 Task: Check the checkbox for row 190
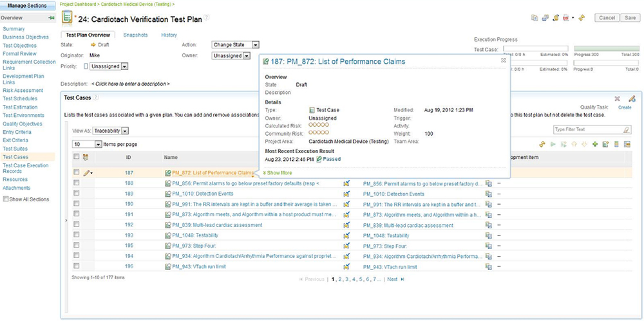coord(77,203)
